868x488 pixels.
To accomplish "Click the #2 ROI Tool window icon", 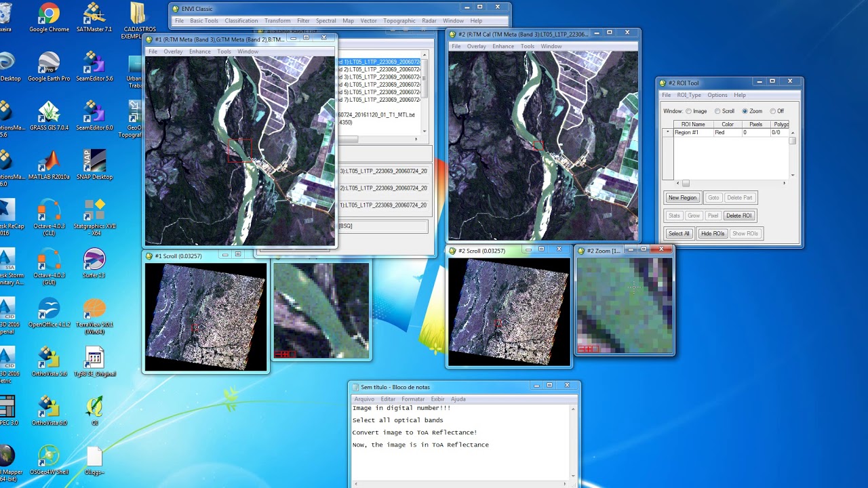I will (663, 83).
